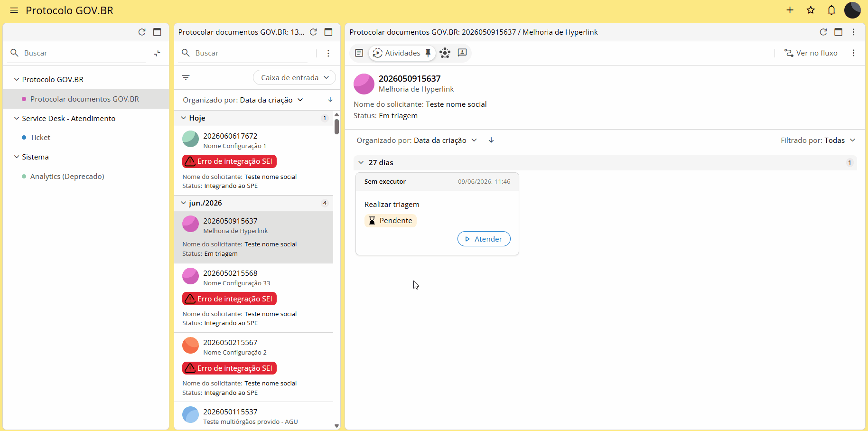Select Ticket in the sidebar tree
This screenshot has height=431, width=868.
(40, 137)
